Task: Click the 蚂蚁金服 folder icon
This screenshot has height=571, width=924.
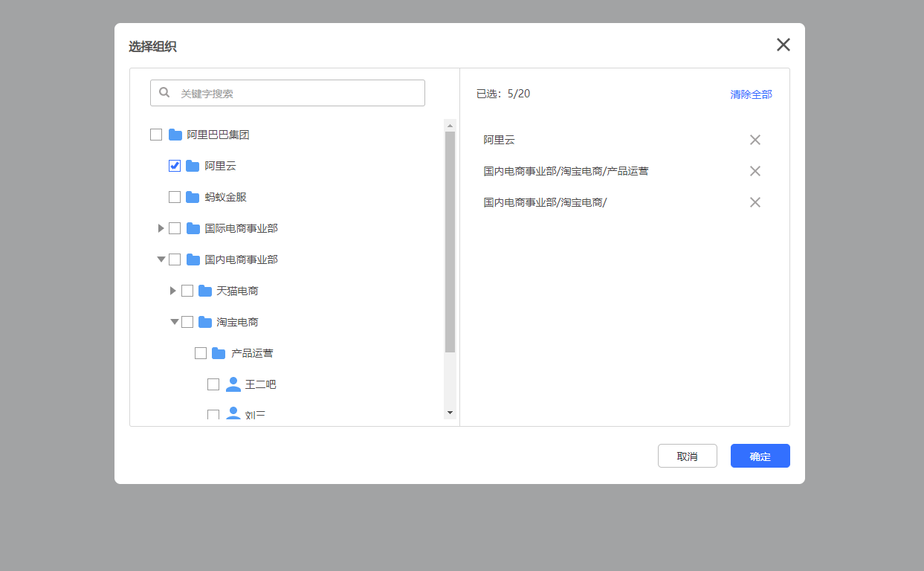Action: [x=193, y=197]
